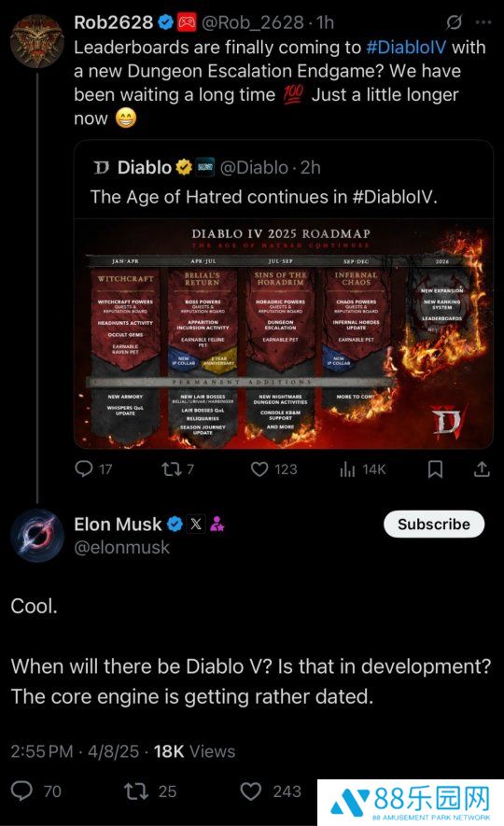The image size is (504, 826).
Task: Open Elon Musk's profile picture
Action: pyautogui.click(x=36, y=536)
